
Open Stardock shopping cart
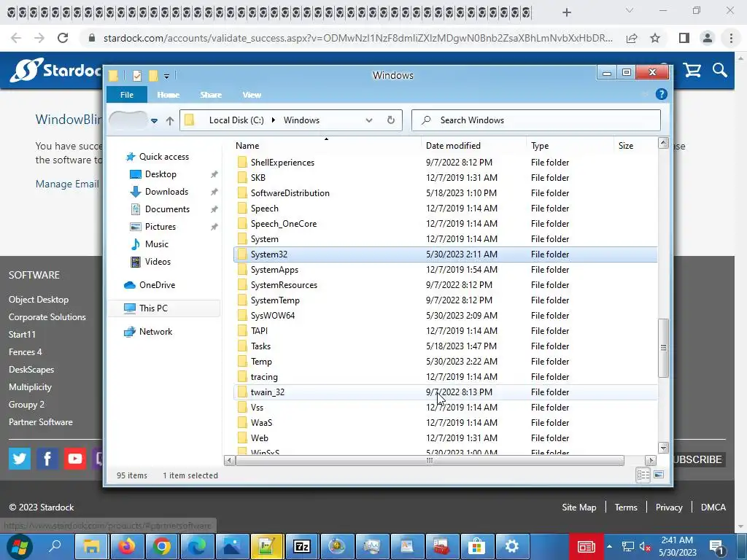click(x=692, y=71)
